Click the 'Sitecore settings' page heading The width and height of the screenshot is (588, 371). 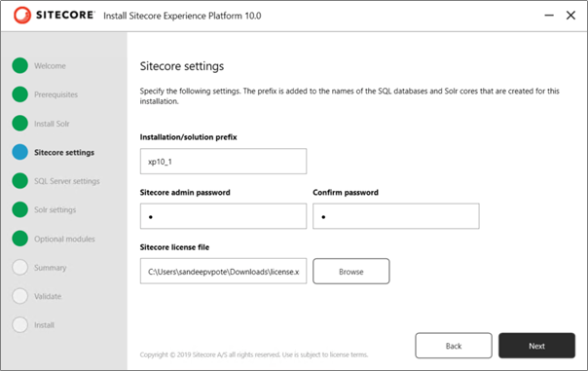[182, 66]
